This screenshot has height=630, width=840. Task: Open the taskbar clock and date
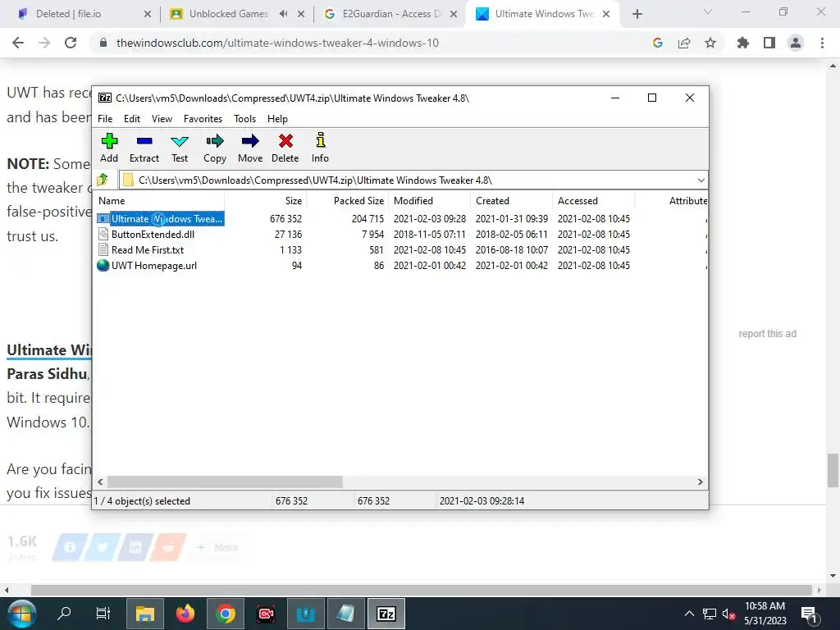click(x=765, y=614)
